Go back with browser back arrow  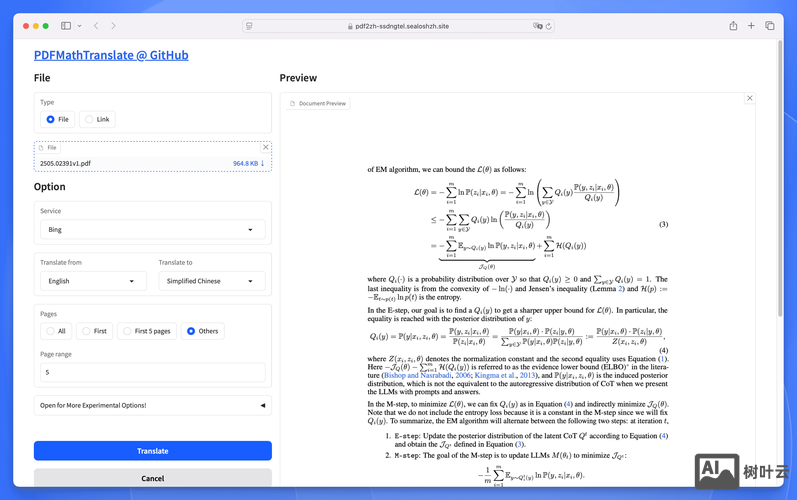click(96, 26)
